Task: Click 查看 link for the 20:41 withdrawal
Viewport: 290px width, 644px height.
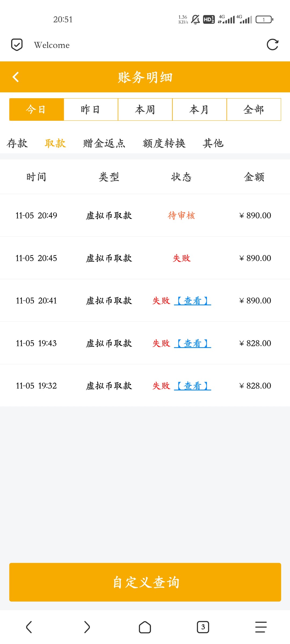Action: pyautogui.click(x=193, y=301)
